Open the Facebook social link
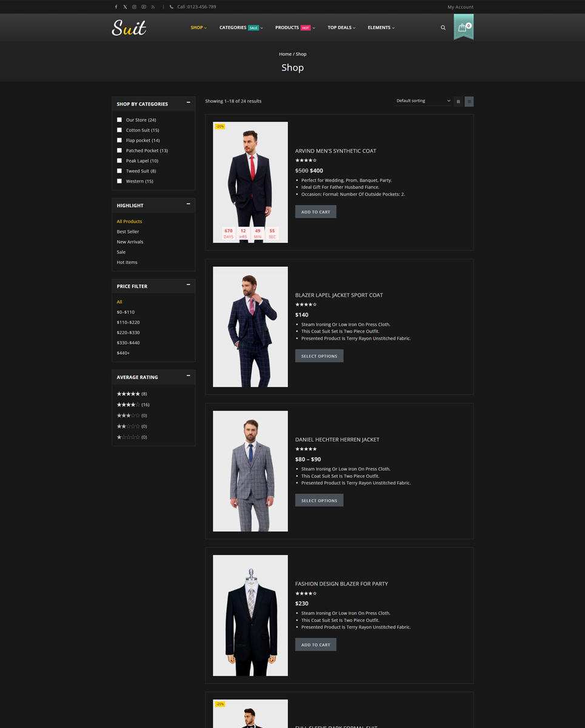 (x=116, y=7)
